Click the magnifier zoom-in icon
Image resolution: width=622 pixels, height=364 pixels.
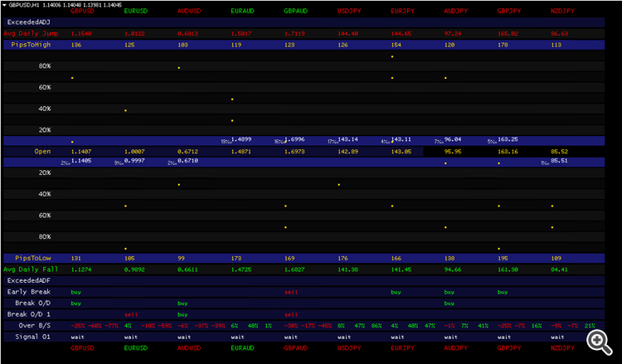[600, 343]
